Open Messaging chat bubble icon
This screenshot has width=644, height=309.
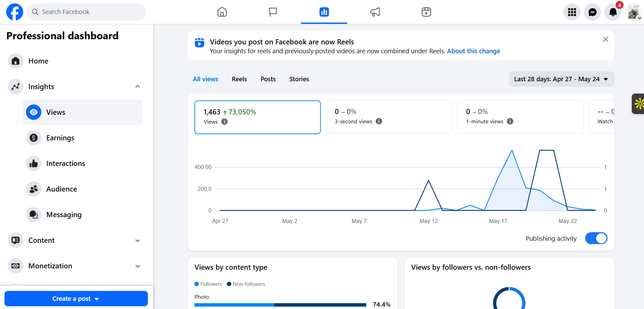(33, 215)
